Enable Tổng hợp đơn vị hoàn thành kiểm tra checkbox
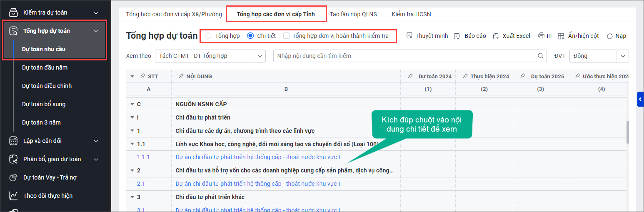The height and width of the screenshot is (212, 644). (287, 36)
